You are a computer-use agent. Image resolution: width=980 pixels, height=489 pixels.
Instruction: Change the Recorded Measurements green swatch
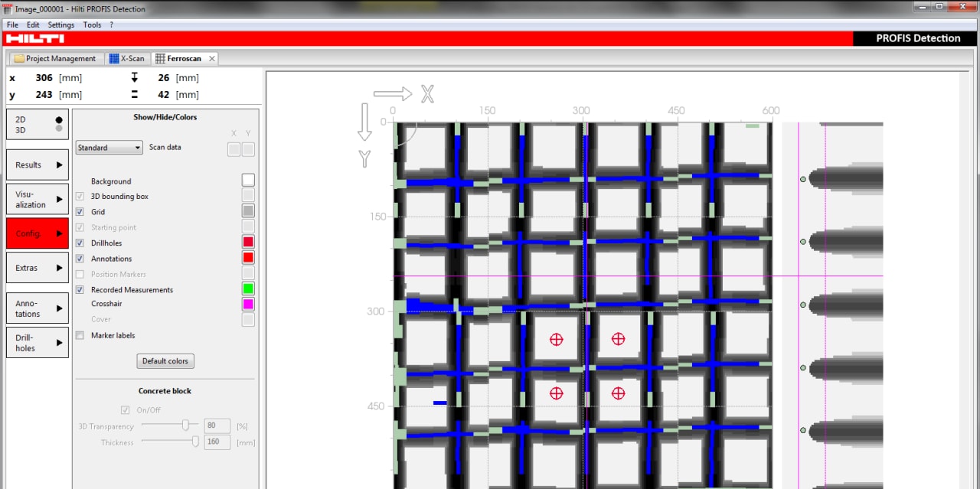[248, 289]
